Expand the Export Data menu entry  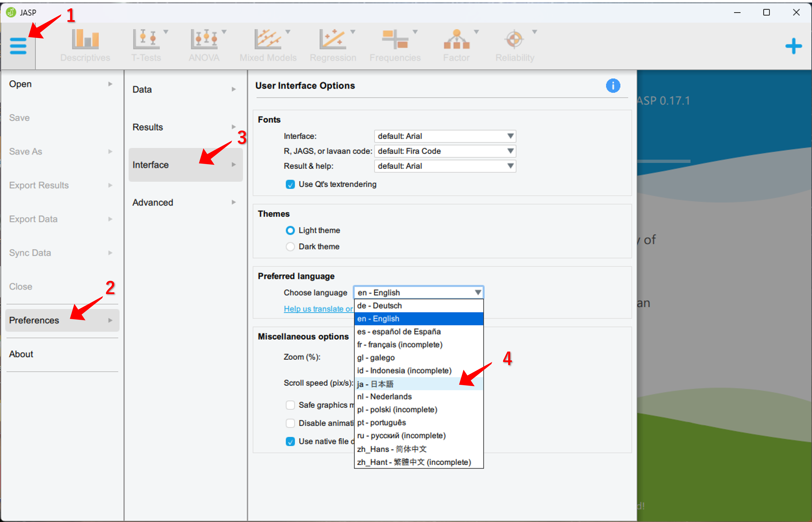(x=62, y=219)
